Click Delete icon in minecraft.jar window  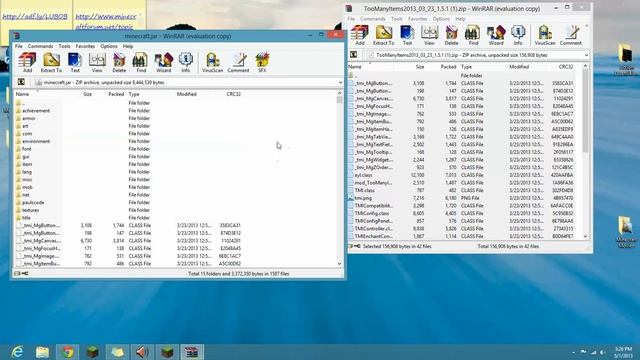point(119,62)
